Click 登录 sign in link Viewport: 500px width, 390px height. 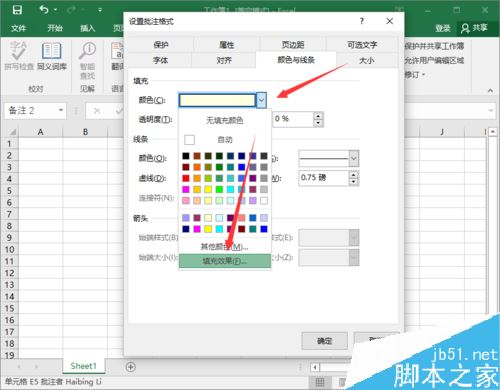coord(443,28)
